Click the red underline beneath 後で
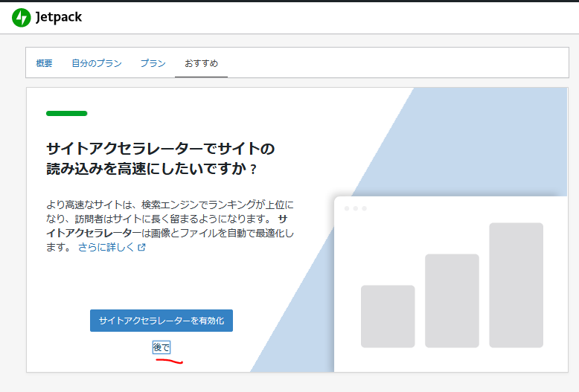Viewport: 579px width, 392px height. [167, 362]
